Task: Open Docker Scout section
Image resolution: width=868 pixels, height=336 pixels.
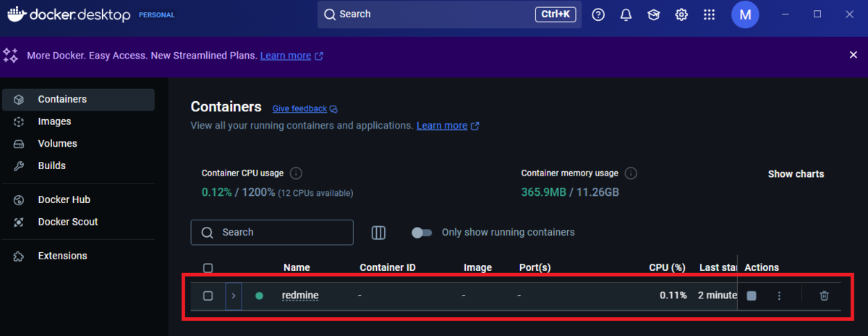Action: click(77, 223)
